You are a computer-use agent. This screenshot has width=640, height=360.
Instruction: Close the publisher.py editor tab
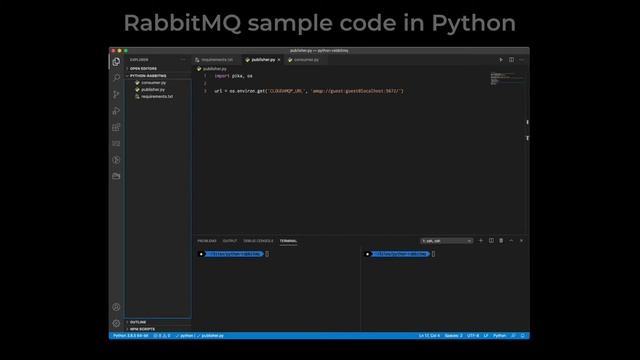(279, 60)
